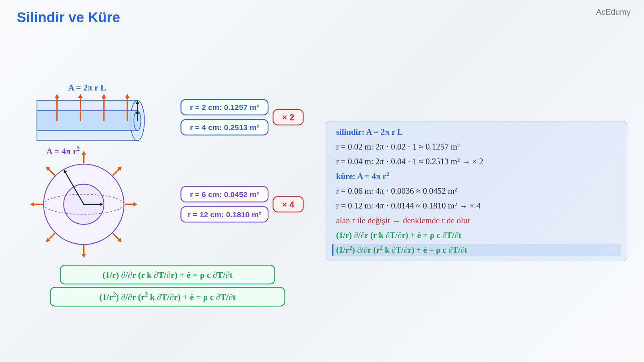The width and height of the screenshot is (644, 362).
Task: Click the r = 12 cm area box
Action: pyautogui.click(x=225, y=214)
